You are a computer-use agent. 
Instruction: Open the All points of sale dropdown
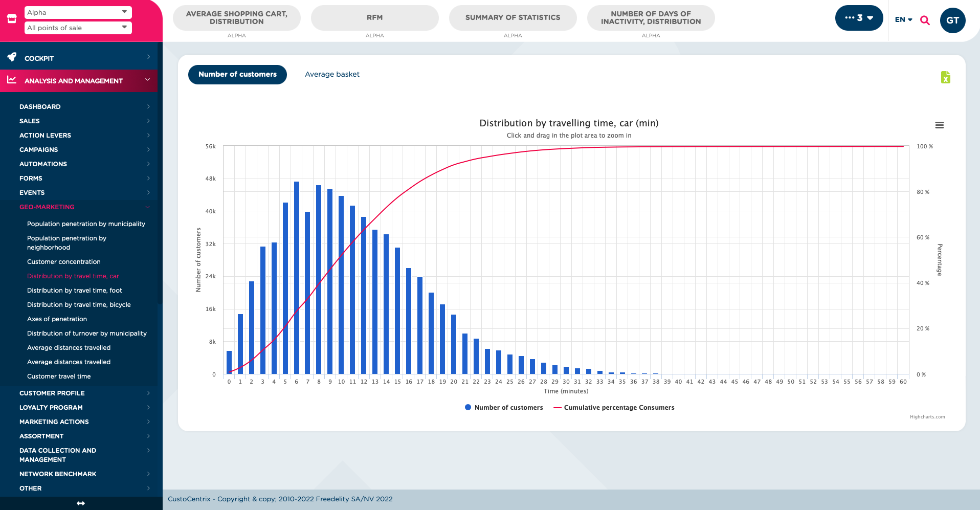click(x=78, y=28)
